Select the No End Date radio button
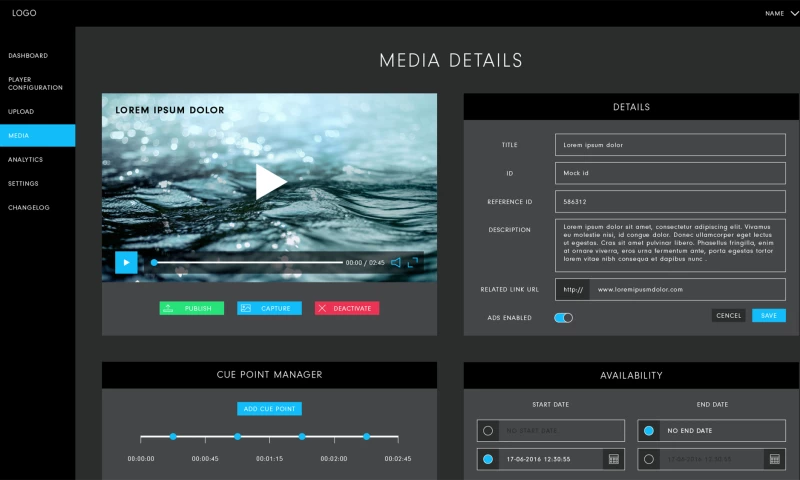The width and height of the screenshot is (800, 480). [x=648, y=431]
